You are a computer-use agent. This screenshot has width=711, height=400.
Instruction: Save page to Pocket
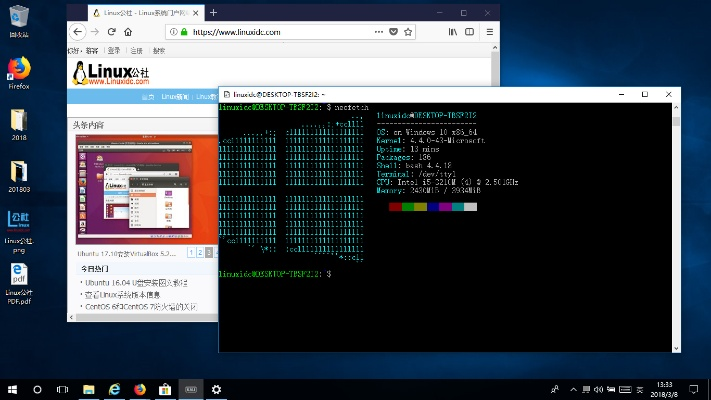click(x=393, y=32)
